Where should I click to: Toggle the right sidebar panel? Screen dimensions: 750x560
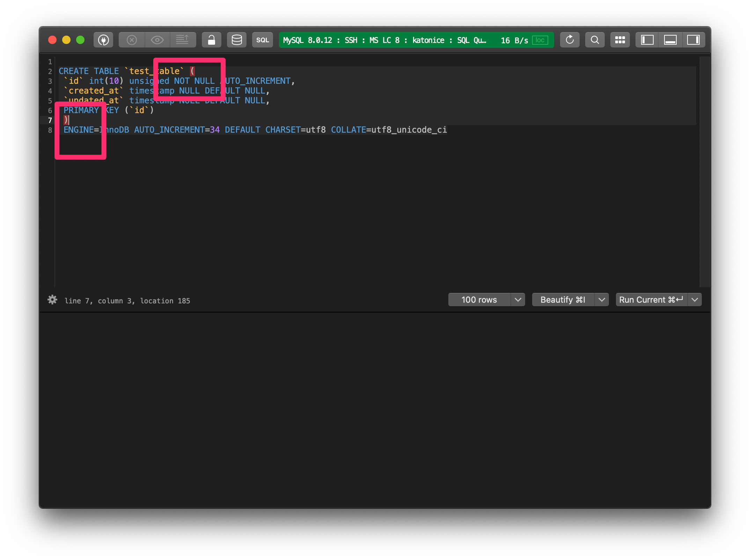pos(693,39)
